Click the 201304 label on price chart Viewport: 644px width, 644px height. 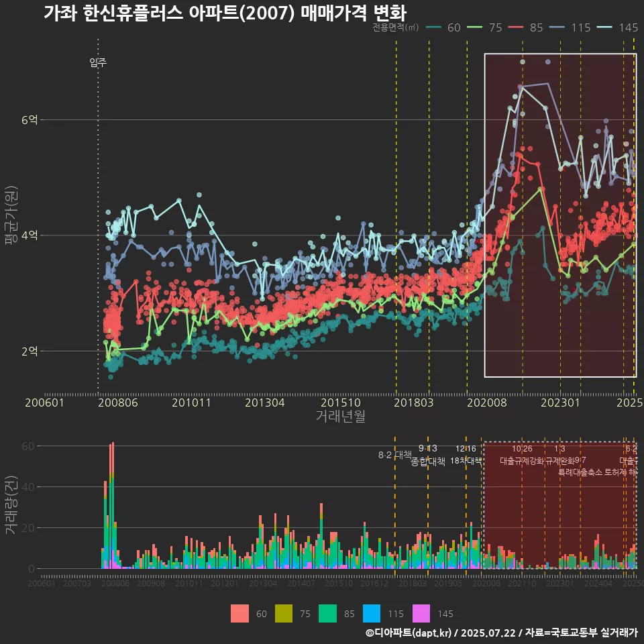click(265, 402)
